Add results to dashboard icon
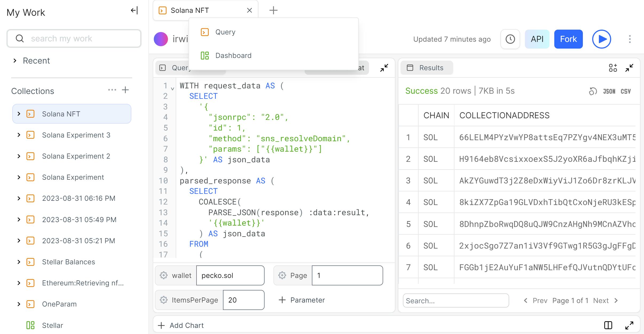Screen dimensions: 644x334 pos(613,68)
